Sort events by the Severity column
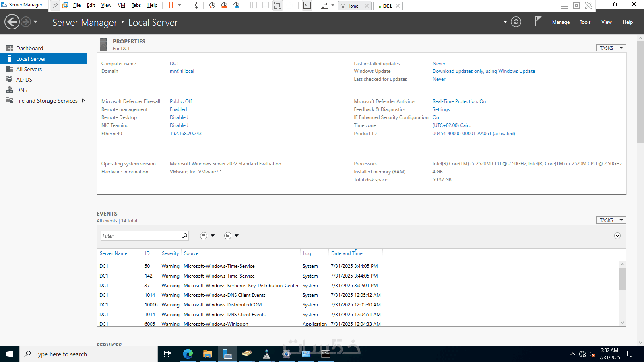644x362 pixels. pos(170,253)
